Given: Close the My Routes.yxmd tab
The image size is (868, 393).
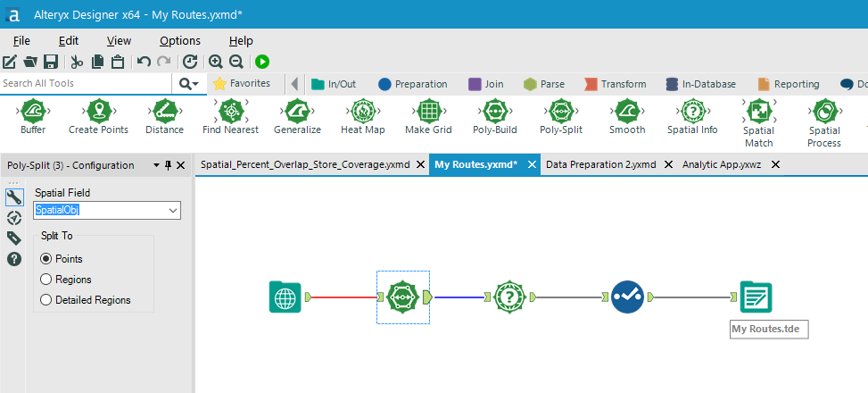Looking at the screenshot, I should 532,164.
